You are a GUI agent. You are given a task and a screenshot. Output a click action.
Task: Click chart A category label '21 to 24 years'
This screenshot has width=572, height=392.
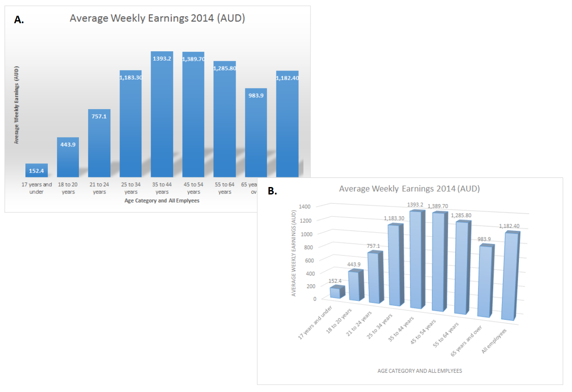[x=99, y=188]
